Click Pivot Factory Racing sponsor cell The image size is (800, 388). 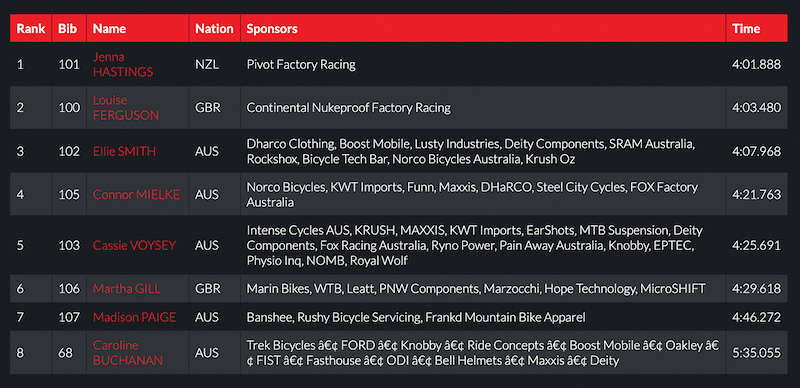(x=301, y=64)
